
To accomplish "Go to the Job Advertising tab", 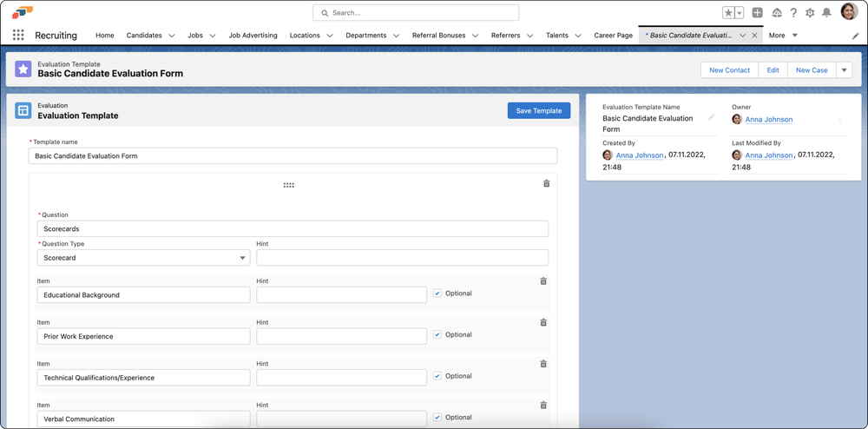I will tap(253, 36).
